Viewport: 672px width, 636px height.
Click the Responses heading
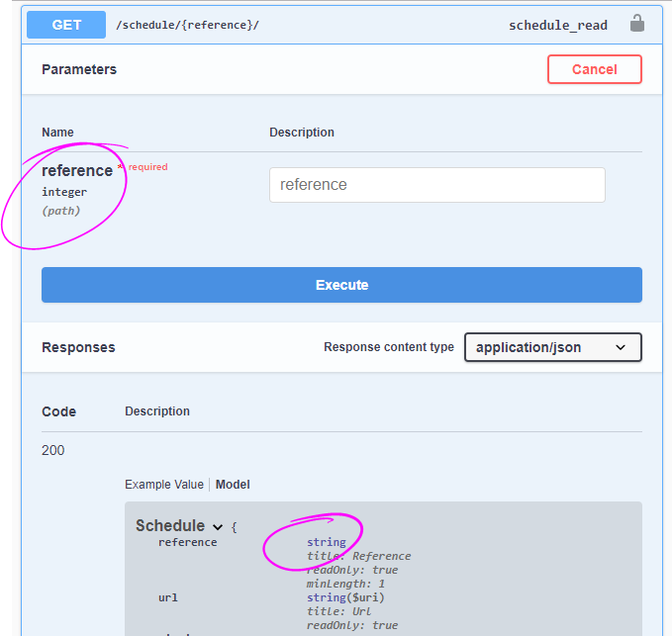78,347
